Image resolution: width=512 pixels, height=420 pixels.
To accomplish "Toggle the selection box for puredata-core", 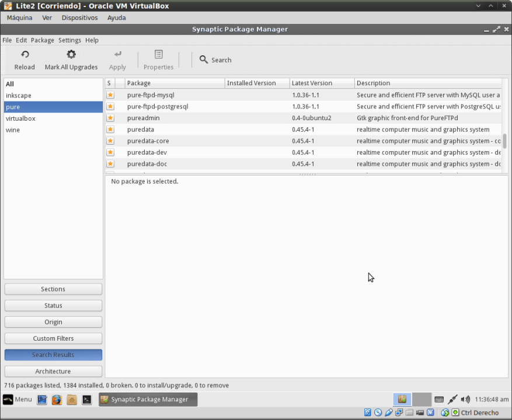I will (110, 141).
